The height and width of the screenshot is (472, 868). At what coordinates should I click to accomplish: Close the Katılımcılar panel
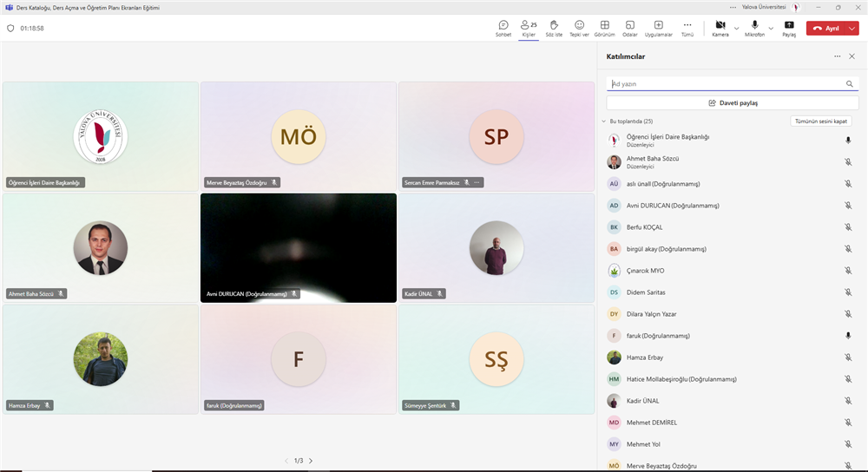[852, 56]
